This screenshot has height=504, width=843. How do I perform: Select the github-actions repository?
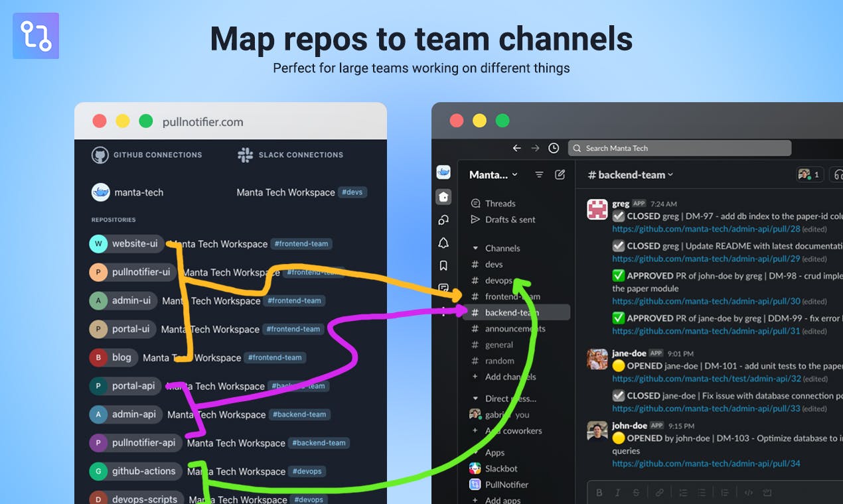pyautogui.click(x=135, y=472)
